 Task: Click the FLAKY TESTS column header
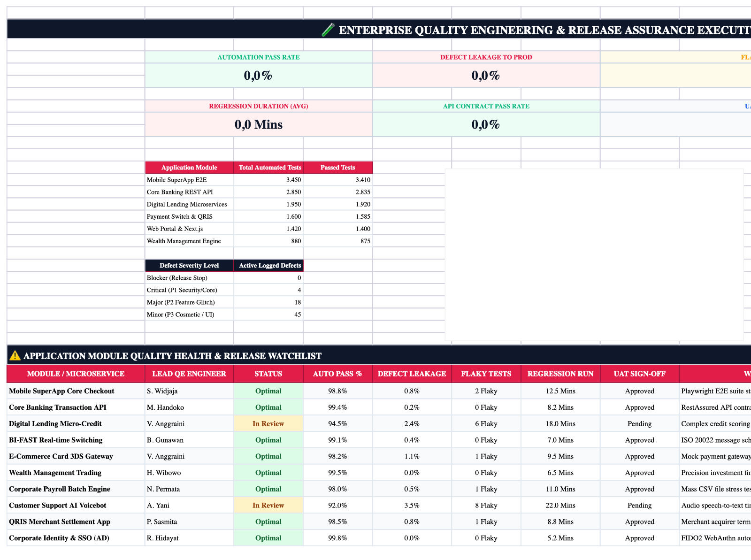486,374
